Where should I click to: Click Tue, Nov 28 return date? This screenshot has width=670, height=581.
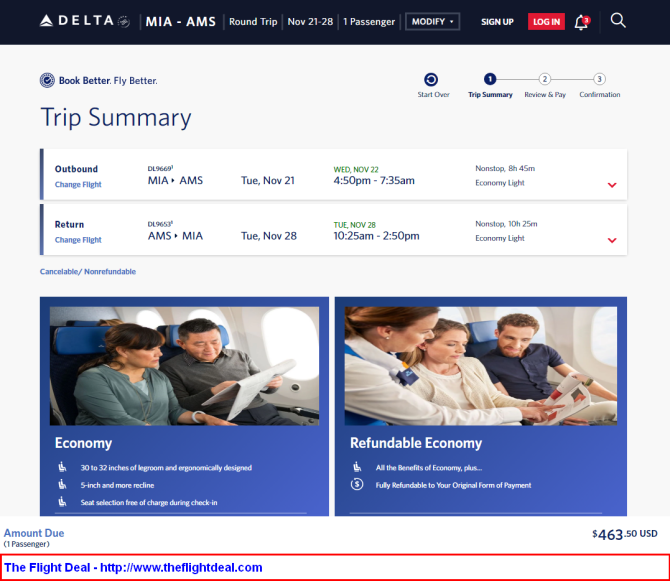[269, 236]
